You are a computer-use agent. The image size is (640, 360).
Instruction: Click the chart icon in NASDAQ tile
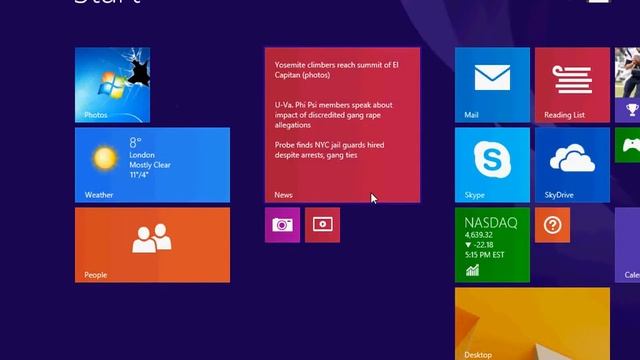[472, 270]
